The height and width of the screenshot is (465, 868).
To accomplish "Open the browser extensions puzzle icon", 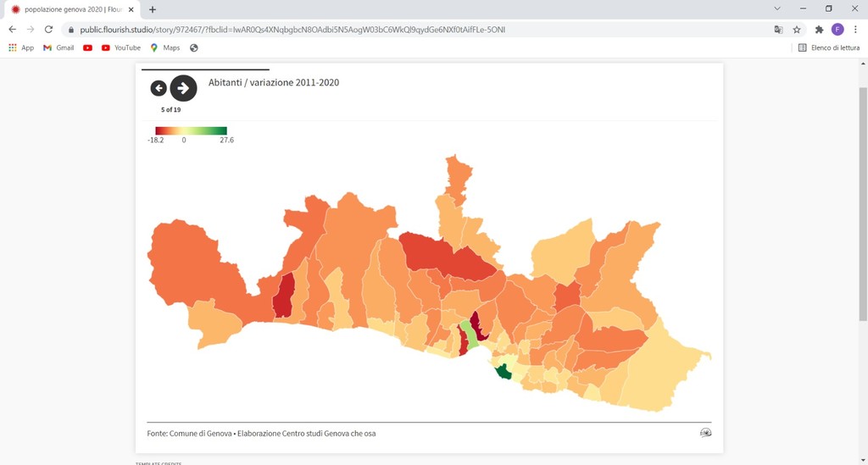I will [819, 29].
